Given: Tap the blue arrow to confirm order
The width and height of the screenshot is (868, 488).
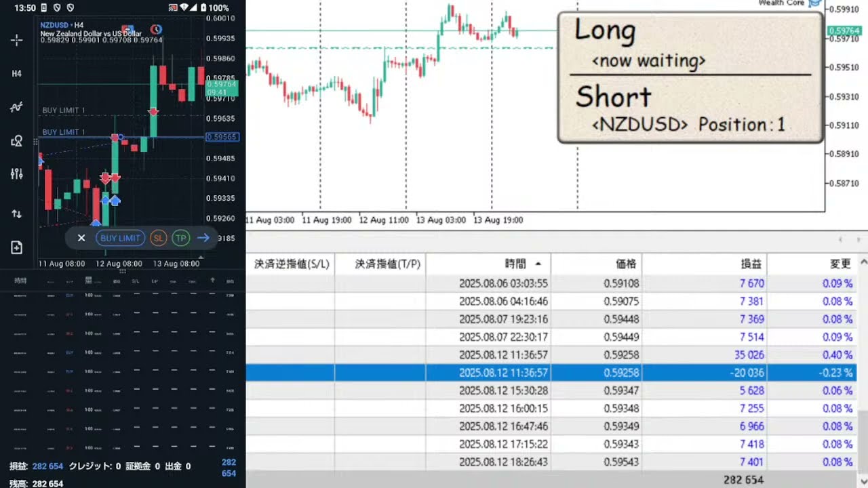Looking at the screenshot, I should tap(203, 238).
